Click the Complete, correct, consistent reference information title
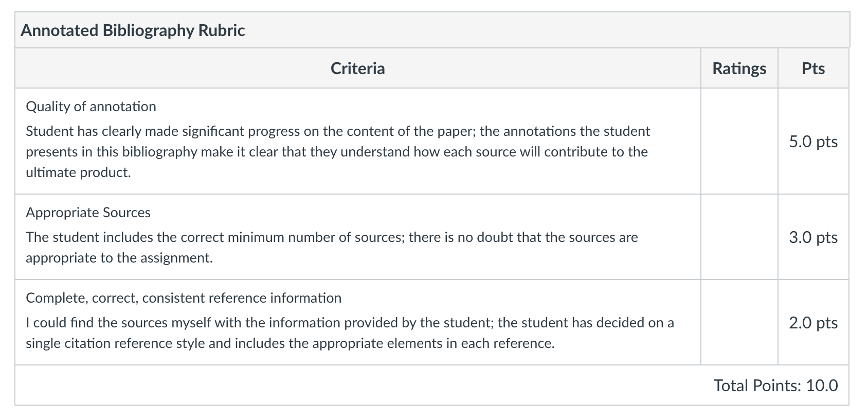 (x=184, y=298)
